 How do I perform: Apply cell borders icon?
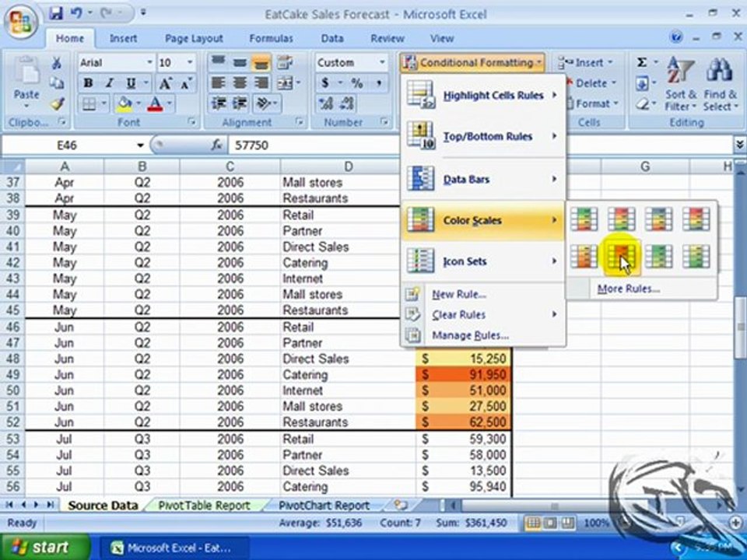pyautogui.click(x=89, y=103)
